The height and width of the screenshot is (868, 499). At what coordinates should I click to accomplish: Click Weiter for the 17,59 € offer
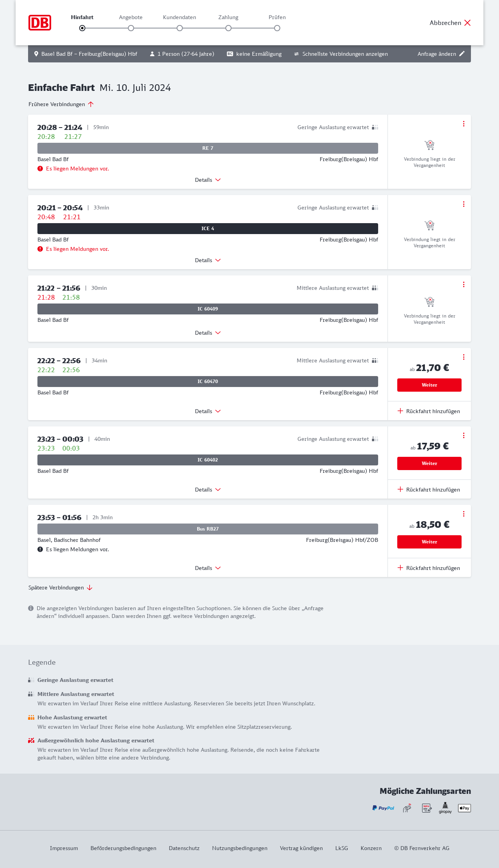pyautogui.click(x=429, y=463)
